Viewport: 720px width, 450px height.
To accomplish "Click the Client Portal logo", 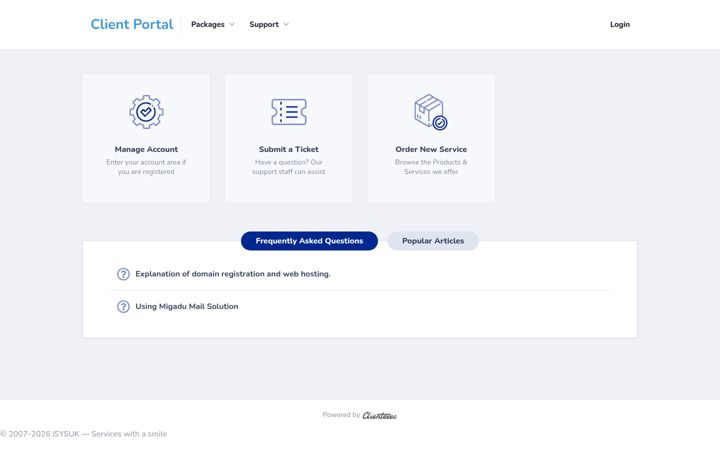I will [132, 24].
